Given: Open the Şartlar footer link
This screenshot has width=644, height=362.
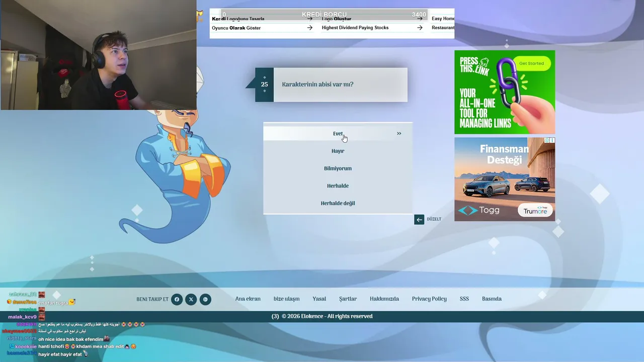Looking at the screenshot, I should click(348, 299).
